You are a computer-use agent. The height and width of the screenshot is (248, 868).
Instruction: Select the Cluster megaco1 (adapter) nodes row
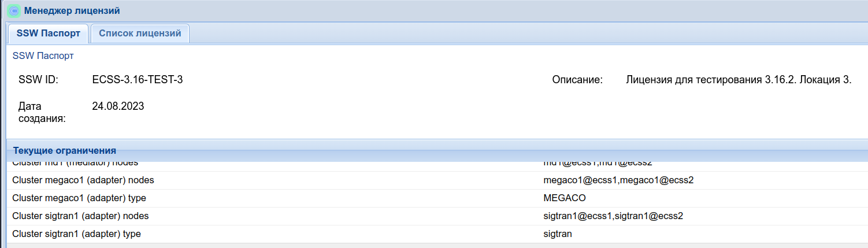pos(83,180)
